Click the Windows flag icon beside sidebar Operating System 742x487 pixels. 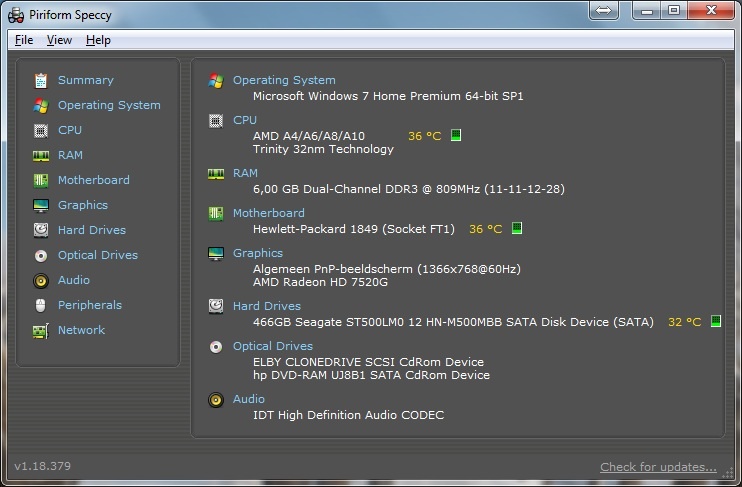pyautogui.click(x=41, y=106)
